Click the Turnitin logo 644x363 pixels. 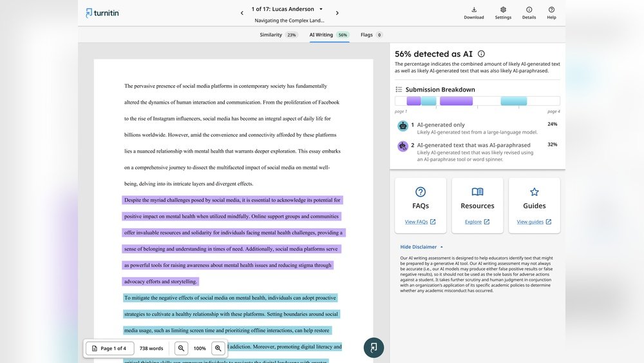102,13
